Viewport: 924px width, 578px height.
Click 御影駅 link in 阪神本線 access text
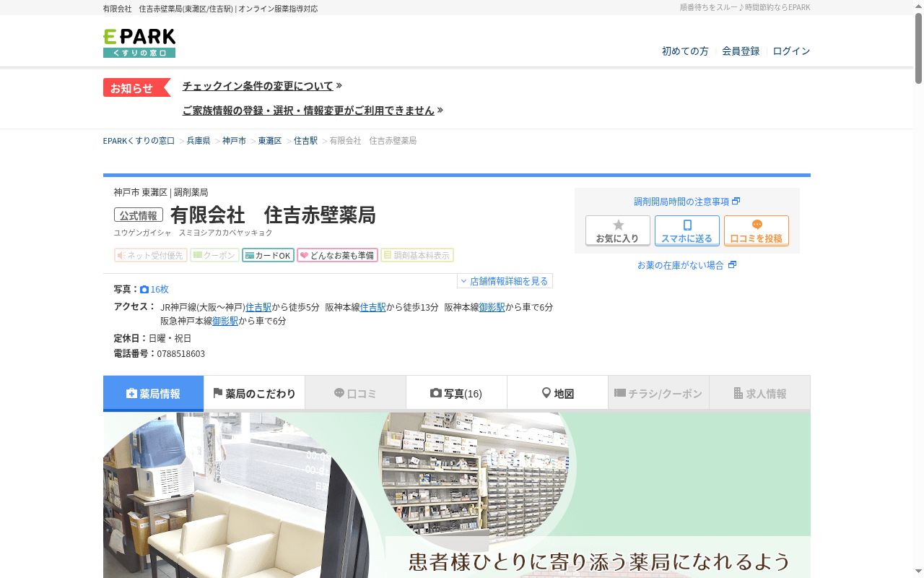(x=492, y=307)
